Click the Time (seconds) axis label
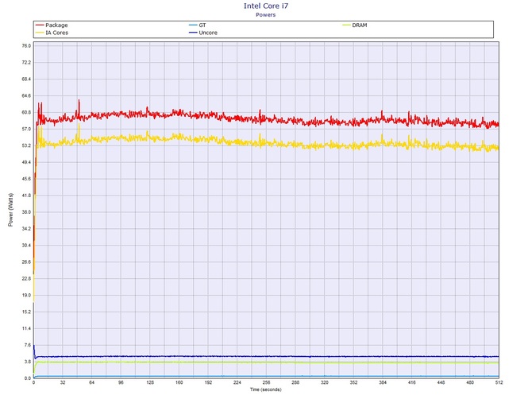This screenshot has height=399, width=532. [266, 389]
